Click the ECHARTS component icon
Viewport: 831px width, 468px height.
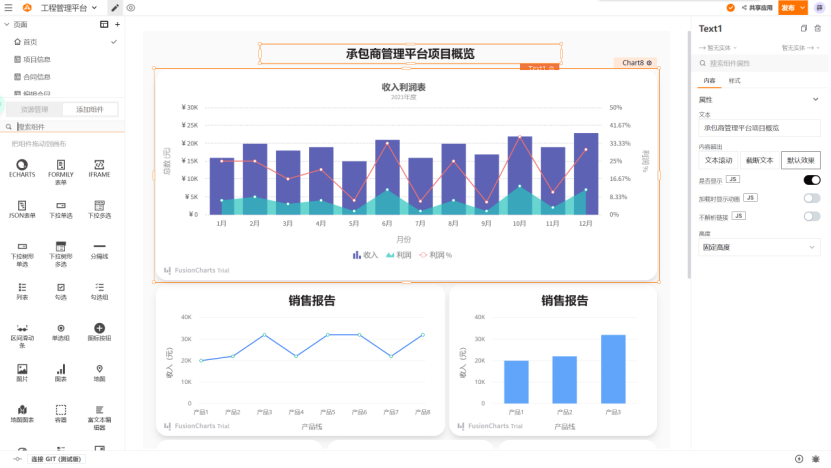pos(22,164)
